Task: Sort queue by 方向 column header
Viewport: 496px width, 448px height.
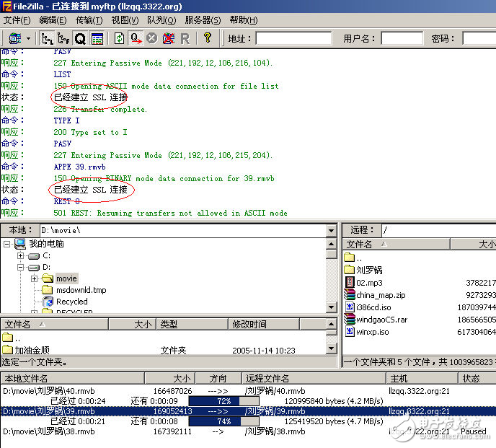Action: coord(218,378)
